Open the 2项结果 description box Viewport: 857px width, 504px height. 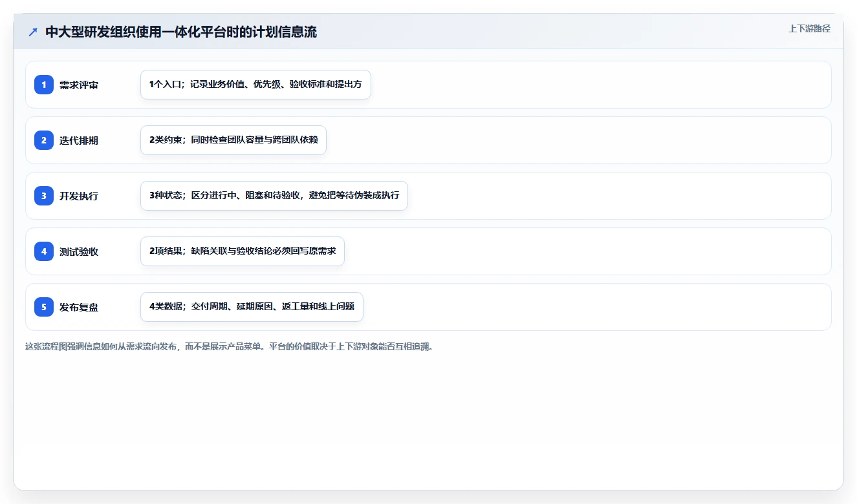243,251
